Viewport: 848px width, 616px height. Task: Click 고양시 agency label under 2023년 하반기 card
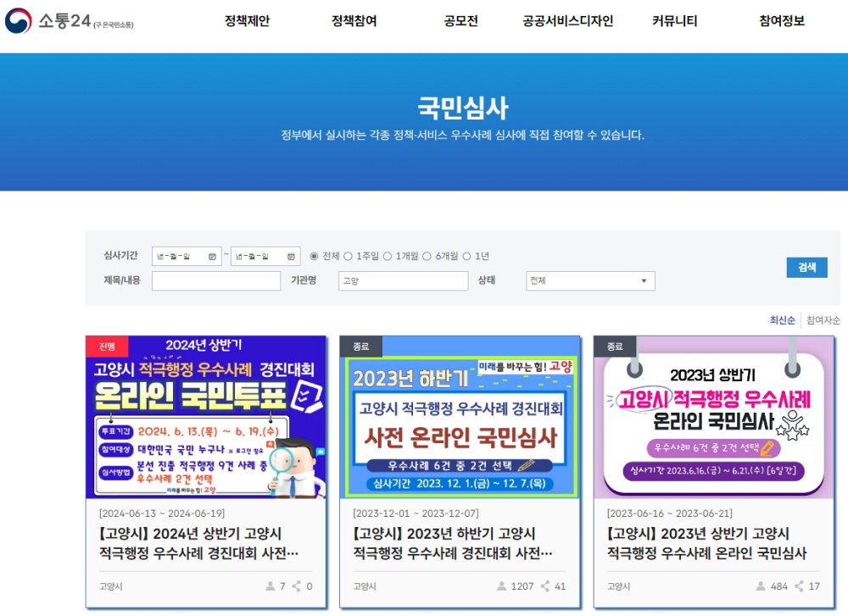[365, 586]
